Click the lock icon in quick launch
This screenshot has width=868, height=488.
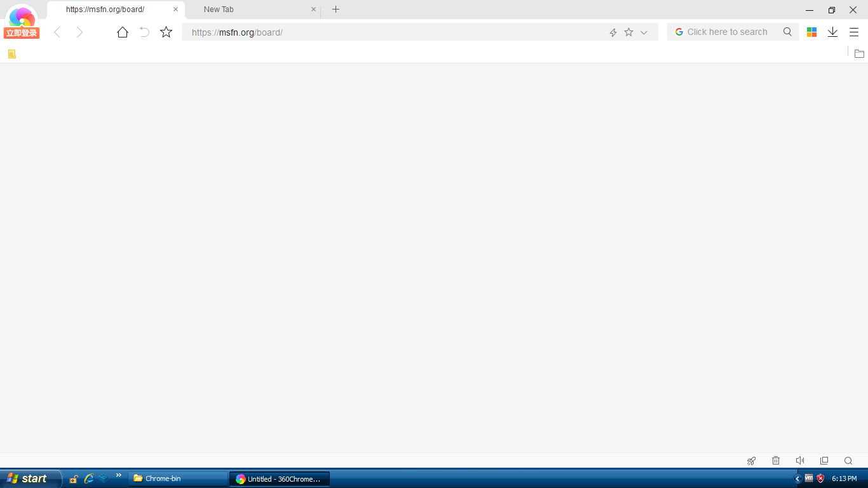[x=74, y=479]
